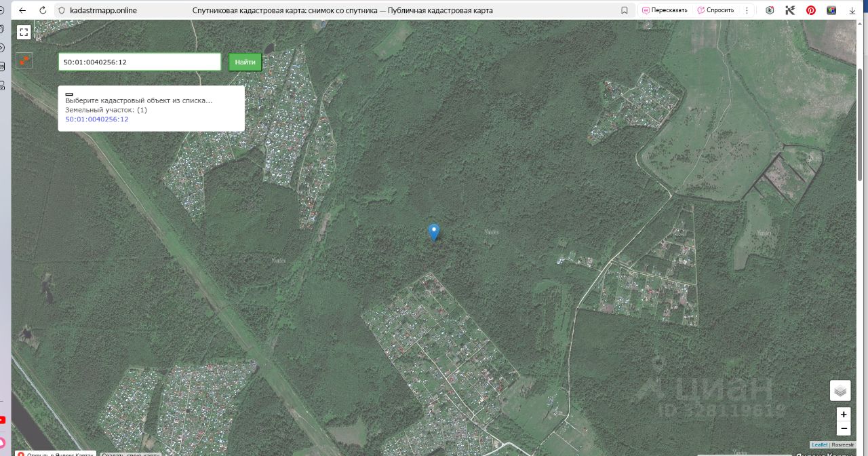Open result link 50:01:0040256:12
868x456 pixels.
tap(97, 119)
